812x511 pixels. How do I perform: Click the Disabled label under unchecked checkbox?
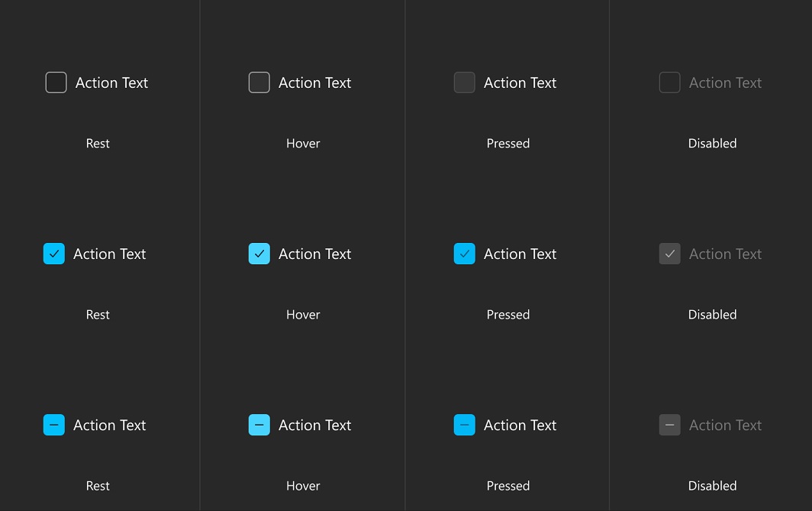click(712, 144)
